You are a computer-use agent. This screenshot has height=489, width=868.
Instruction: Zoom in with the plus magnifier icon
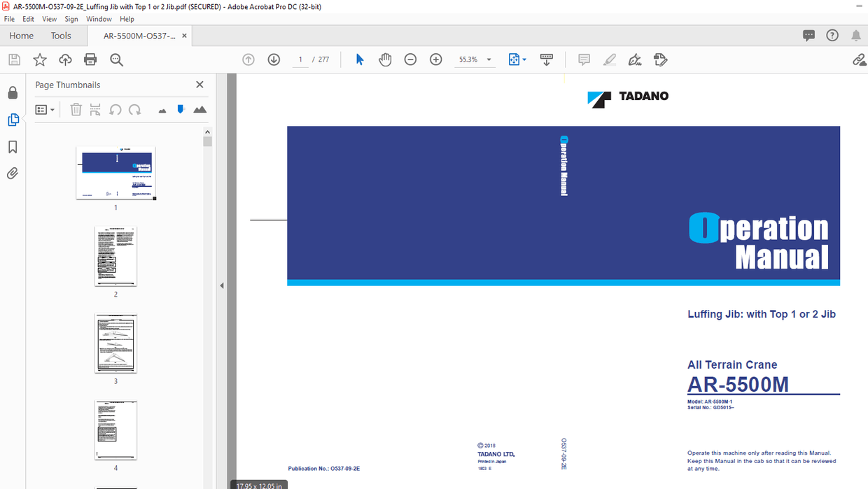tap(435, 59)
